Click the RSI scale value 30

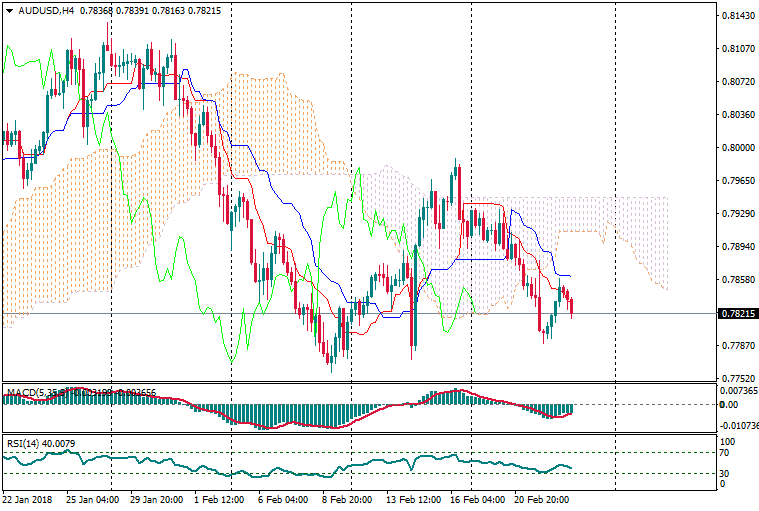click(727, 473)
